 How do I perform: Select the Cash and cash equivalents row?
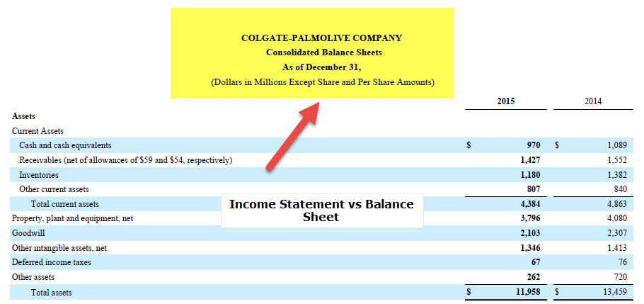65,145
